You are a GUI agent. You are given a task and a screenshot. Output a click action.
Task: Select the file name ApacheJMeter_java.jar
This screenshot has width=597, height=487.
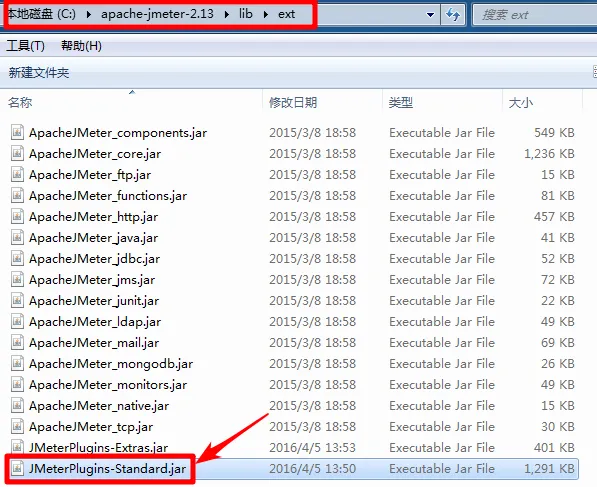(93, 238)
